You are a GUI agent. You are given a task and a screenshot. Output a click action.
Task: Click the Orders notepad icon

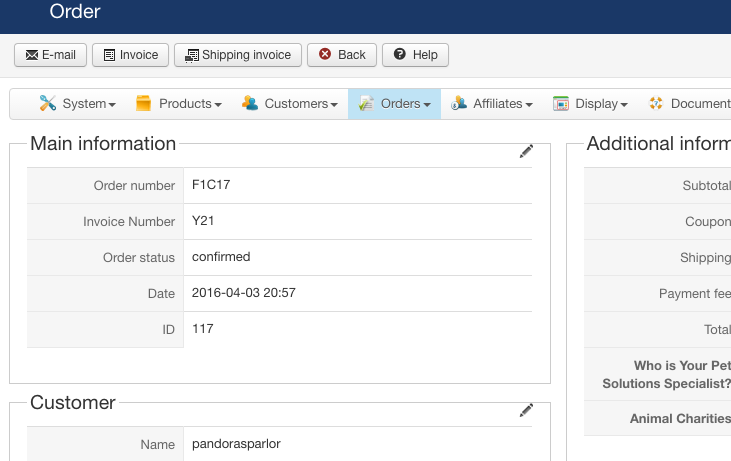(366, 104)
